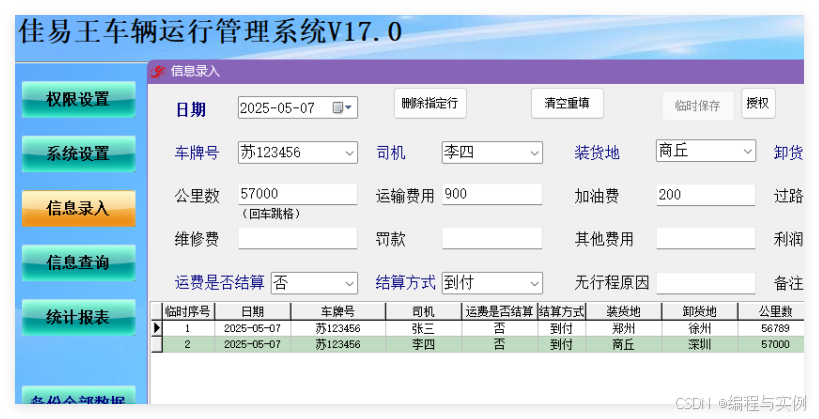This screenshot has width=819, height=419.
Task: Click the empty 其他费用 input field
Action: tap(706, 238)
